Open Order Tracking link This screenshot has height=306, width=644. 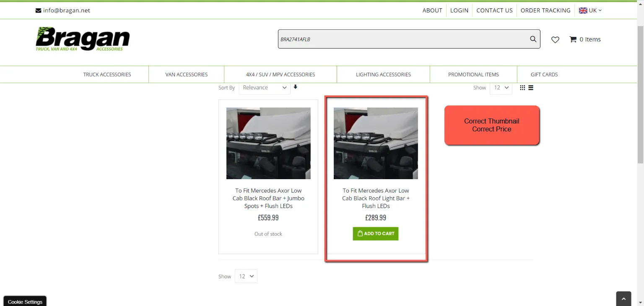point(545,10)
